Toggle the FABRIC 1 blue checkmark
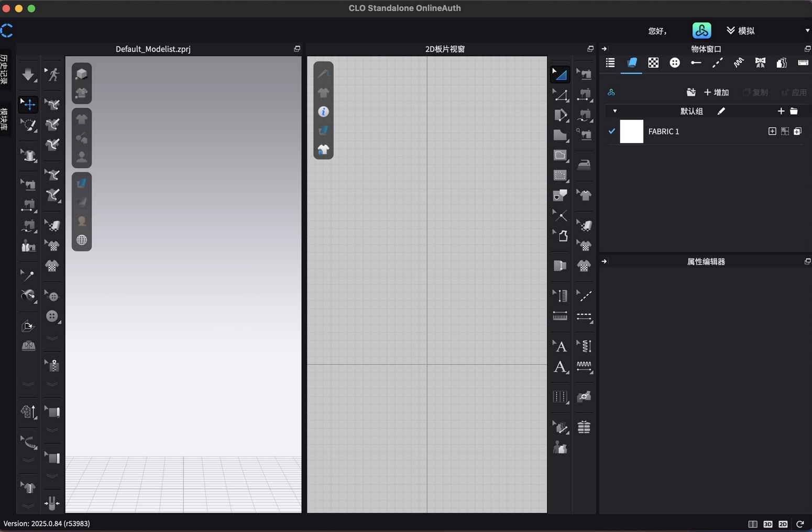Viewport: 812px width, 532px height. (x=611, y=131)
